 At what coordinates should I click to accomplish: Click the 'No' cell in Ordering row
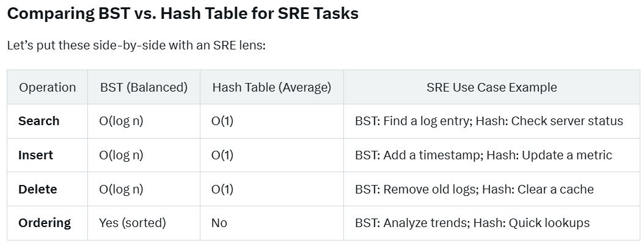[x=219, y=223]
